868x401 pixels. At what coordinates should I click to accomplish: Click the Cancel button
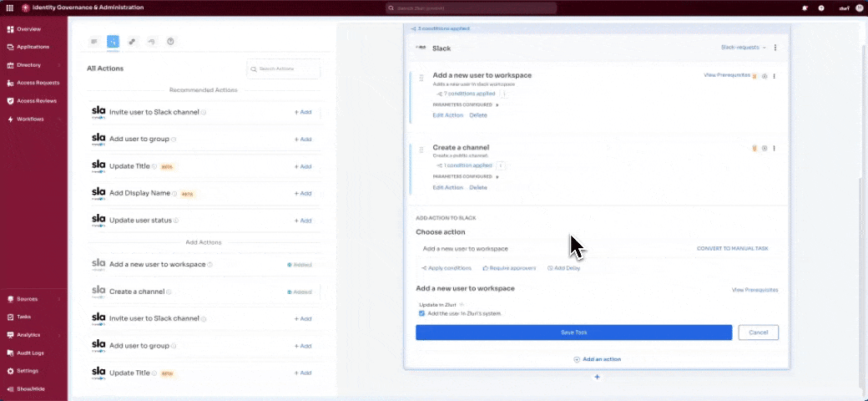pos(758,332)
